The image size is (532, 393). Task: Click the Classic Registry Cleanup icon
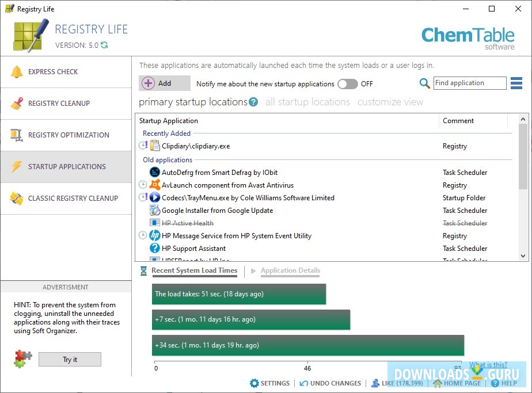point(17,199)
